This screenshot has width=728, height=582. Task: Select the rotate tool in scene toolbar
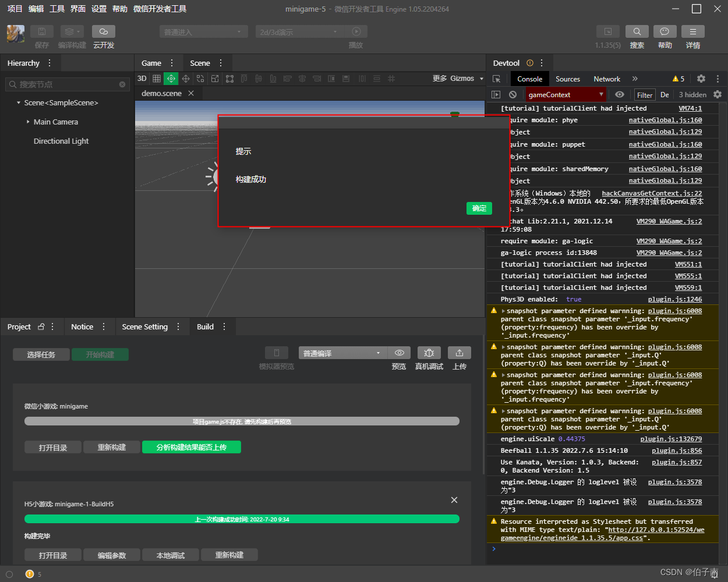[x=200, y=79]
